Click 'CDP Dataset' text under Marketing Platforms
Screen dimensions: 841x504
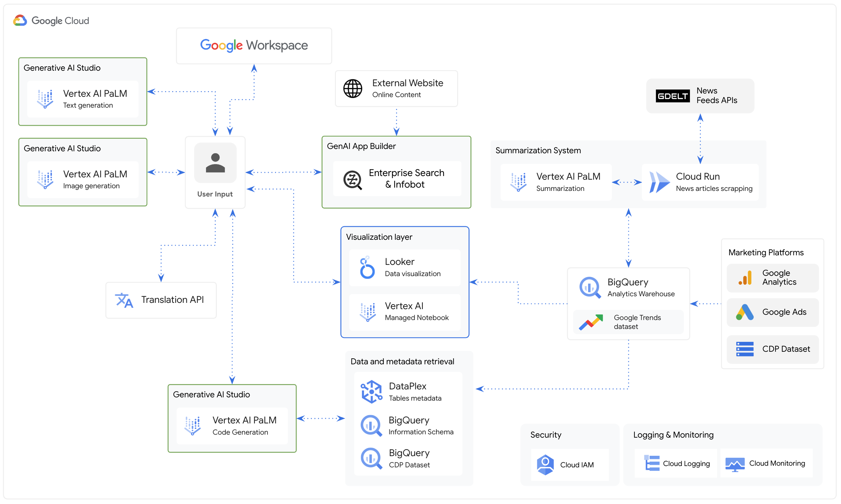pos(786,349)
